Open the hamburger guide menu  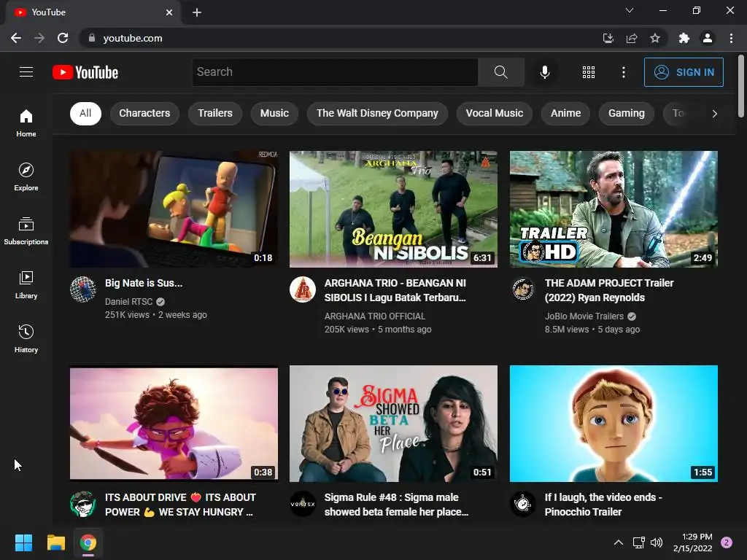tap(26, 72)
